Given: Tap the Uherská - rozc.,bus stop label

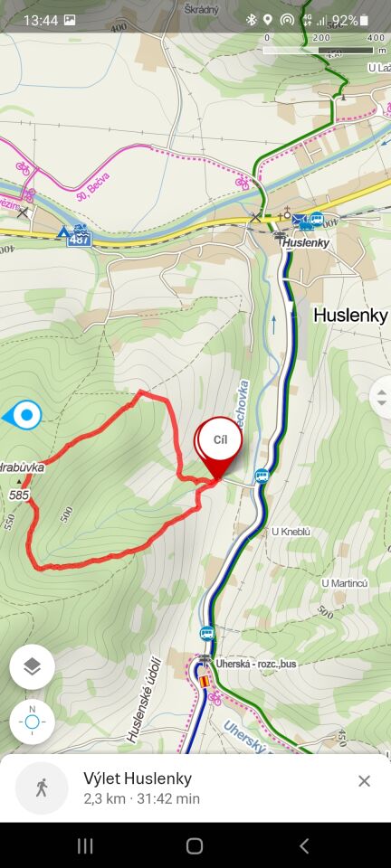Looking at the screenshot, I should point(256,663).
